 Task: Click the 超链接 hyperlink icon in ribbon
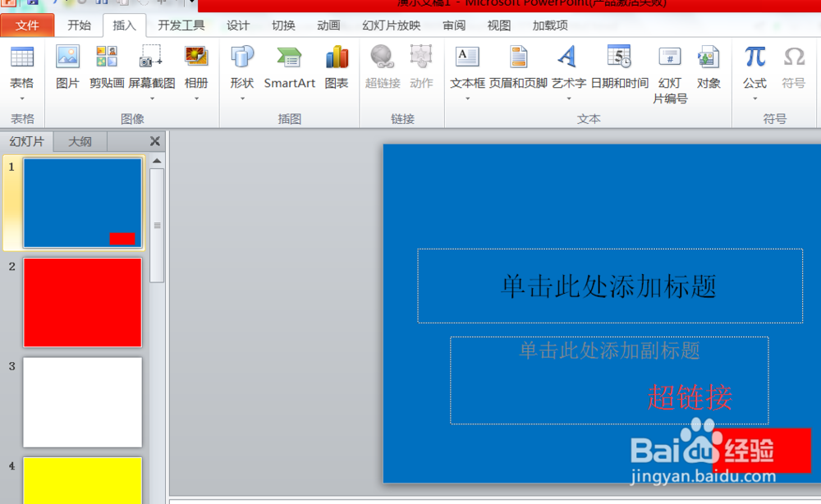383,67
